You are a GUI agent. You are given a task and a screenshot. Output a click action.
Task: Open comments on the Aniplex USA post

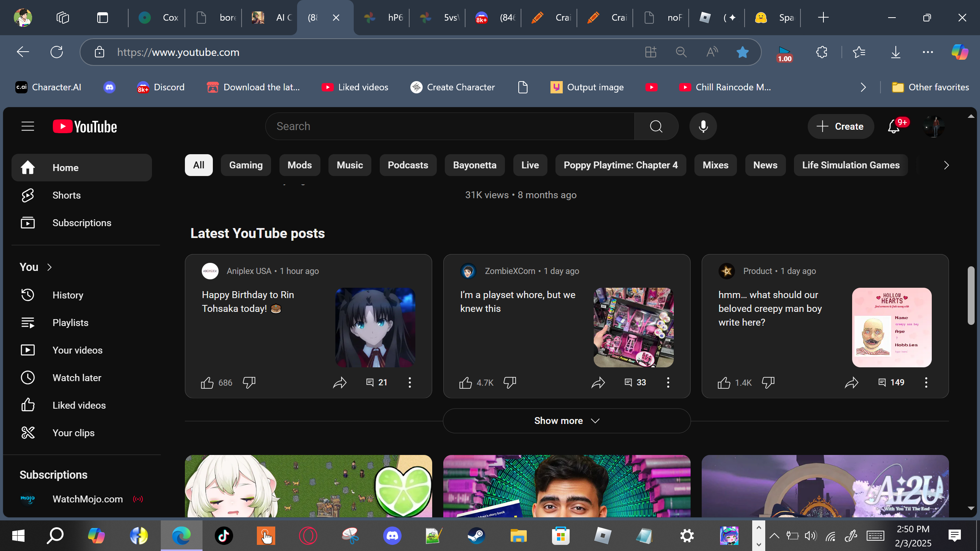[x=377, y=382]
